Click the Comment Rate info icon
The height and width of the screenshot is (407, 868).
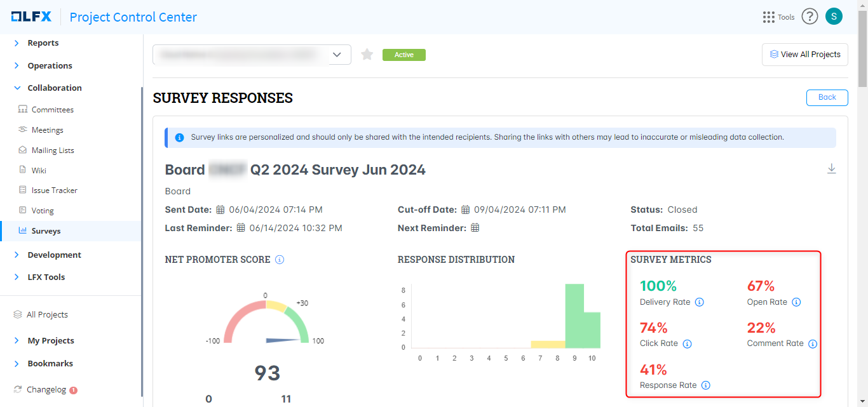click(x=813, y=344)
